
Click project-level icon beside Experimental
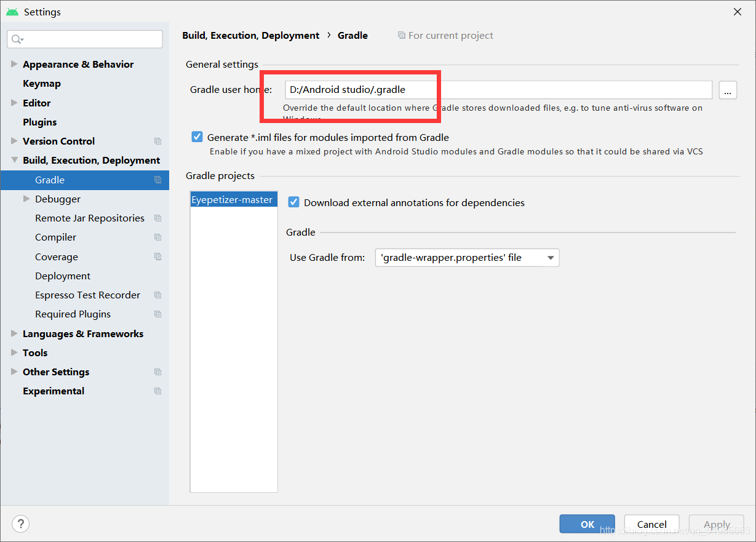click(x=157, y=391)
